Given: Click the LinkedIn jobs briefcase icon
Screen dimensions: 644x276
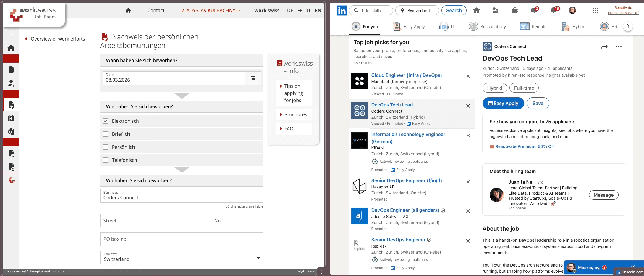Looking at the screenshot, I should pos(515,10).
